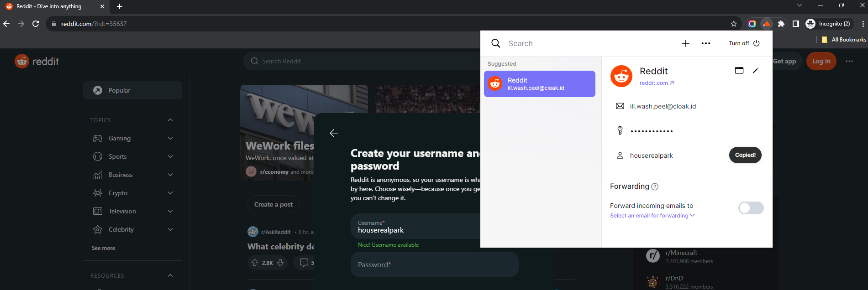This screenshot has width=868, height=290.
Task: Click the Incognito profile button
Action: [x=829, y=24]
